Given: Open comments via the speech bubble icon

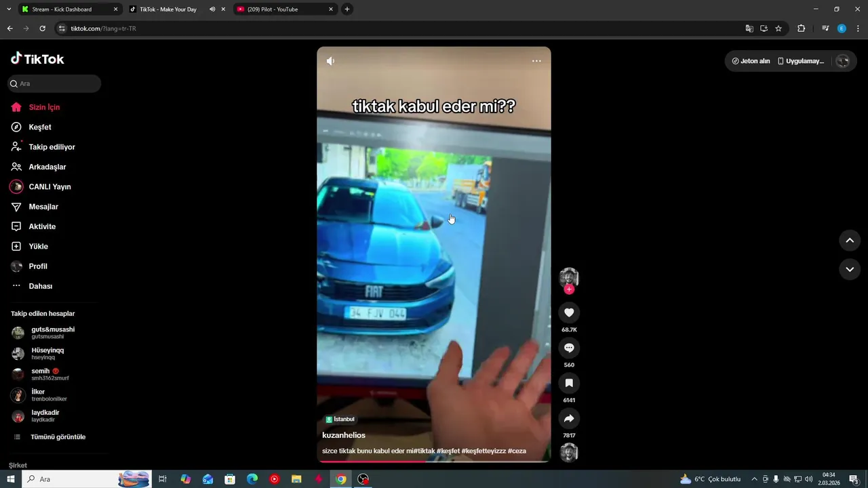Looking at the screenshot, I should tap(569, 348).
